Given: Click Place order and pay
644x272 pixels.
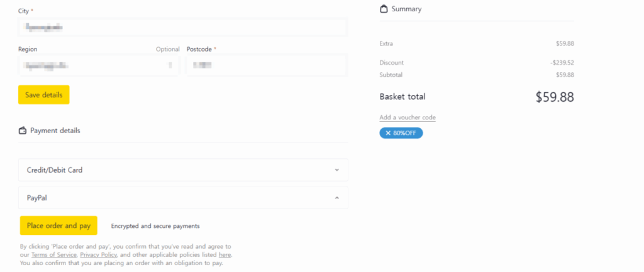Looking at the screenshot, I should tap(58, 226).
